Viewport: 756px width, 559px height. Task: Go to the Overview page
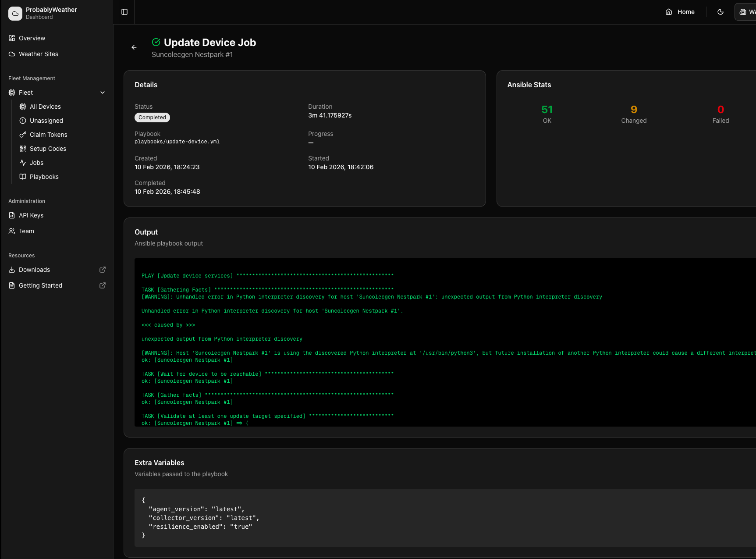[32, 38]
